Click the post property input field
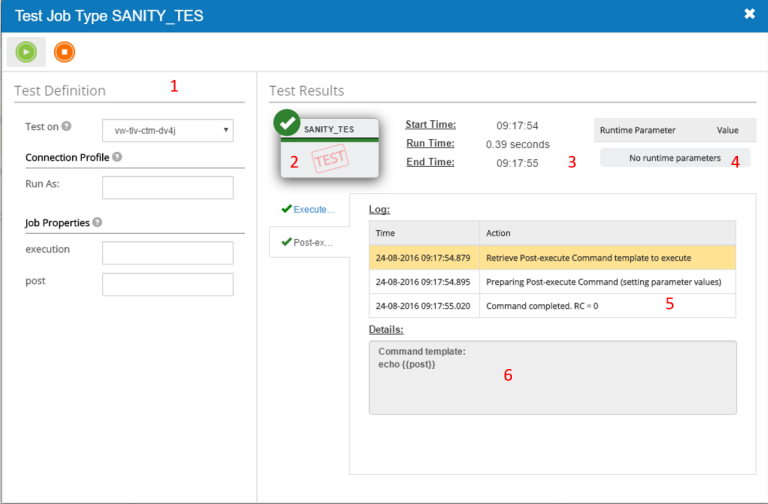 point(168,285)
